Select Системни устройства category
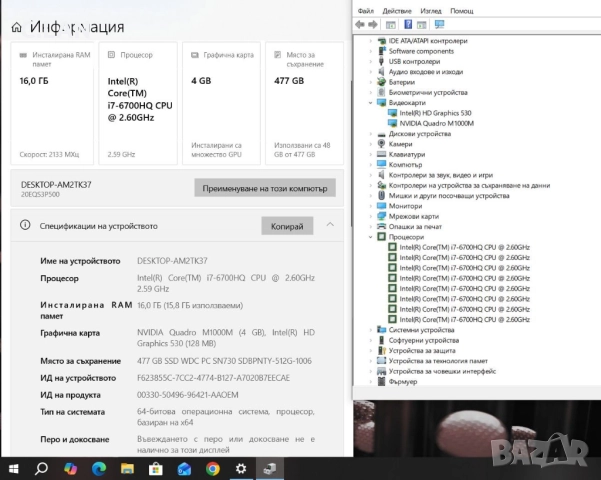This screenshot has width=601, height=480. tap(422, 330)
